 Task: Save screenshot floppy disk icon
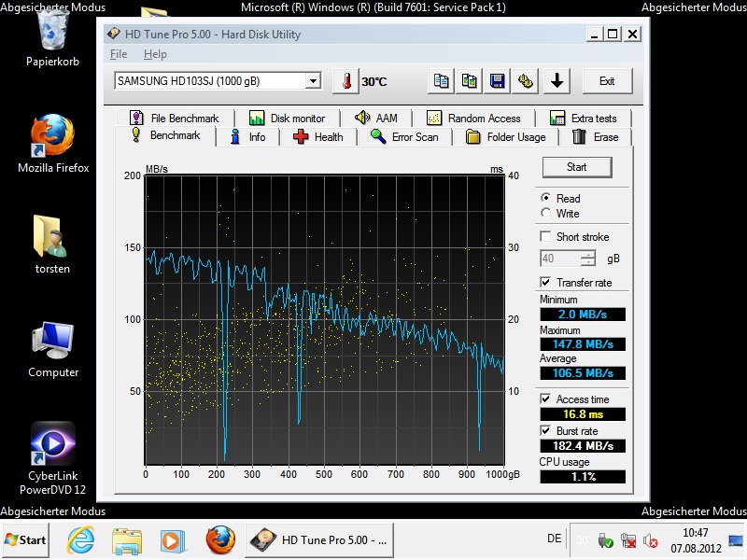(498, 81)
